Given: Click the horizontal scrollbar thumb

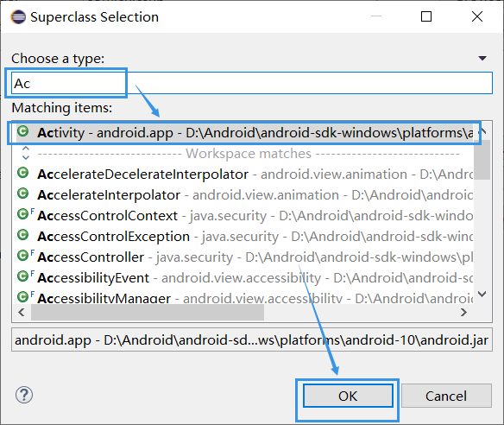Looking at the screenshot, I should pos(148,312).
